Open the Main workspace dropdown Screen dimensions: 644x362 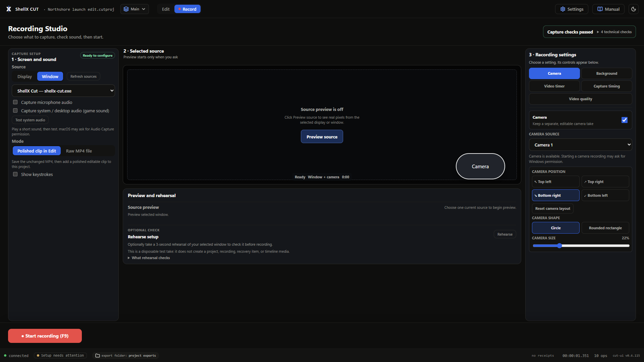point(135,9)
